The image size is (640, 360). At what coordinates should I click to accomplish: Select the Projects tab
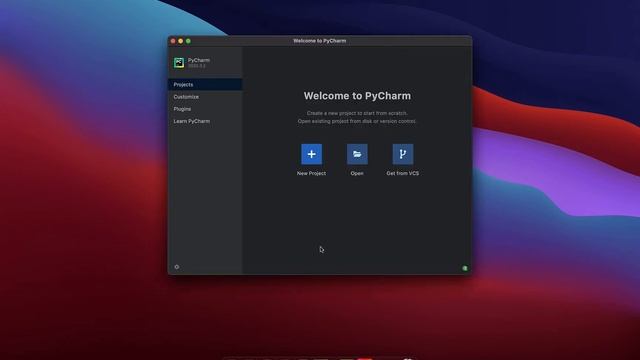[205, 84]
